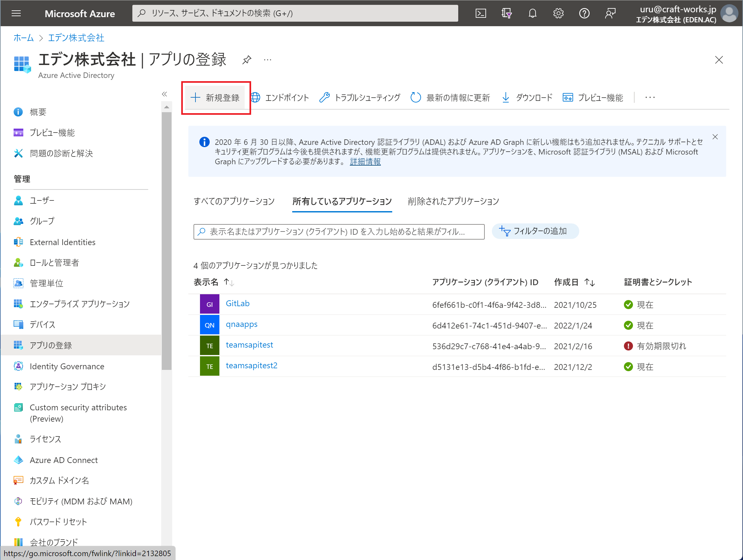Open 詳細情報 link in banner
The image size is (743, 560).
(x=365, y=162)
